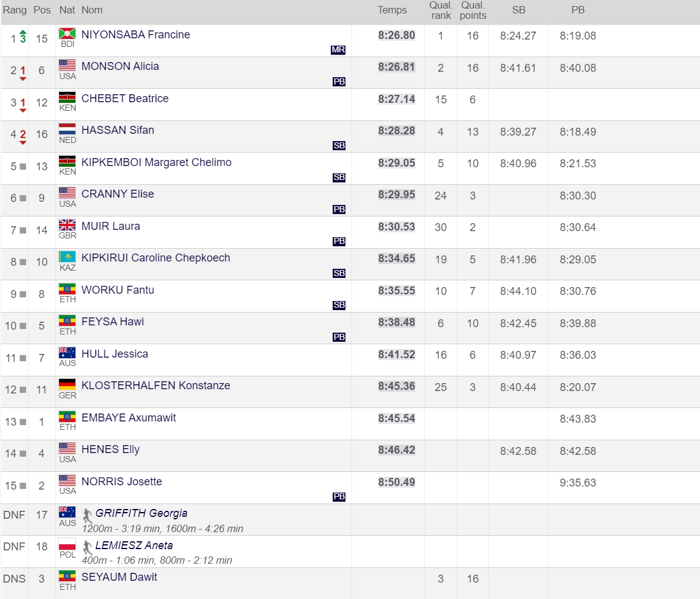700x599 pixels.
Task: Click the PB badge in Monson's row
Action: pos(339,81)
